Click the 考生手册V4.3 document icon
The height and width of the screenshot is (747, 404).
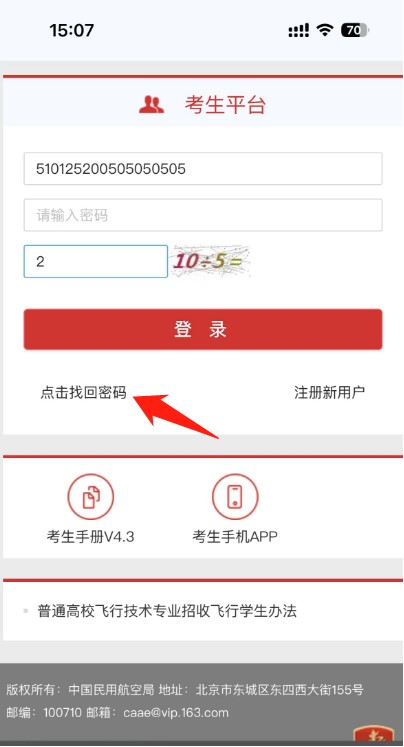[91, 496]
